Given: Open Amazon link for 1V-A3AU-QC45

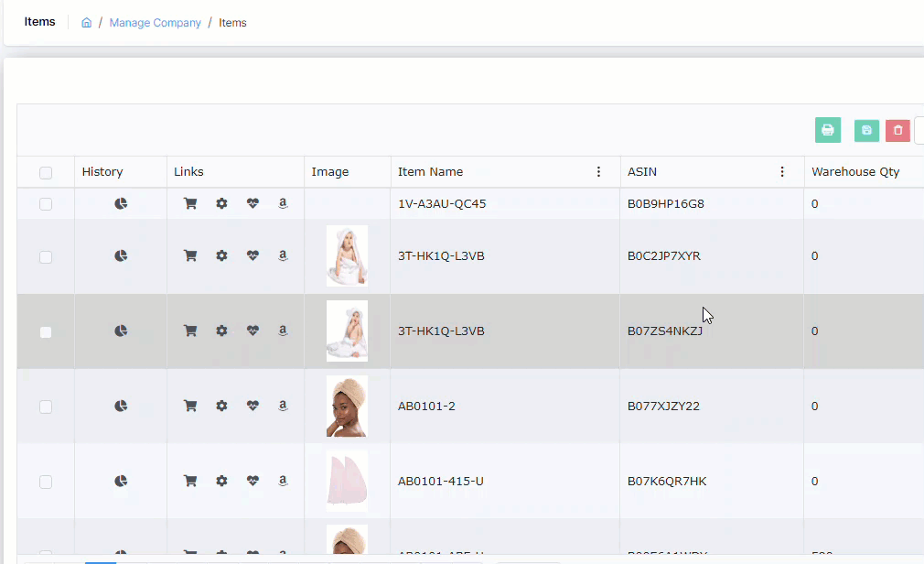Looking at the screenshot, I should coord(283,203).
